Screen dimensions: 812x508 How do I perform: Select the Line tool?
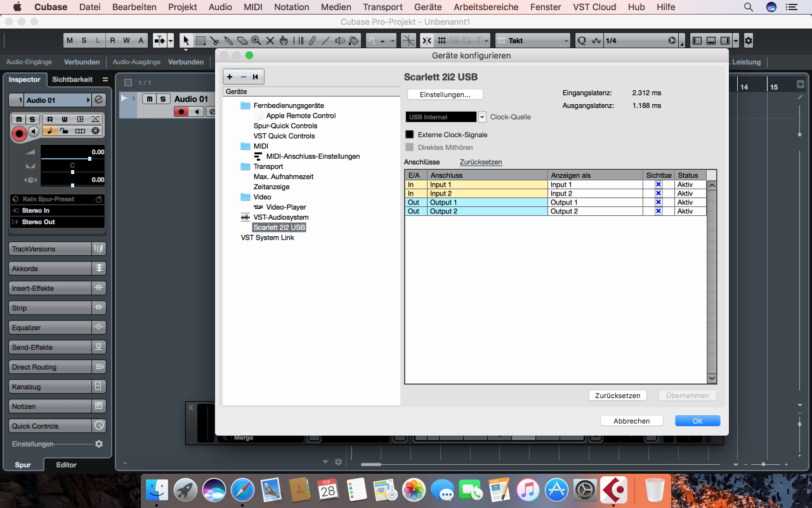[325, 41]
